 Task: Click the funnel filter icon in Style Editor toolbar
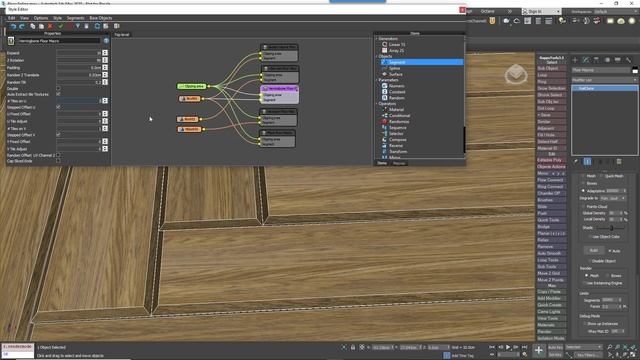coord(78,26)
